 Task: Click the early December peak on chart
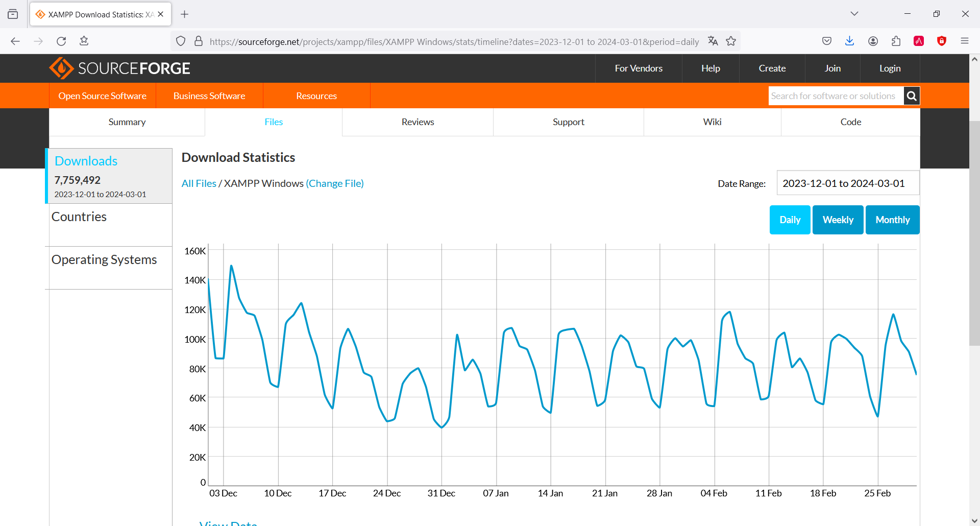231,266
